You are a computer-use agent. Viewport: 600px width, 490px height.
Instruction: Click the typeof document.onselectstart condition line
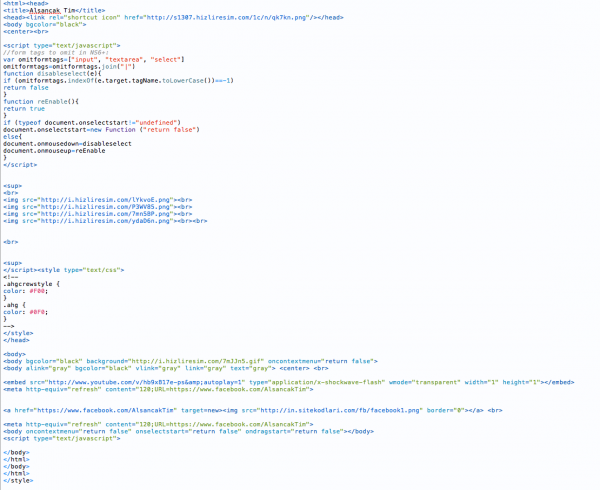(x=92, y=123)
